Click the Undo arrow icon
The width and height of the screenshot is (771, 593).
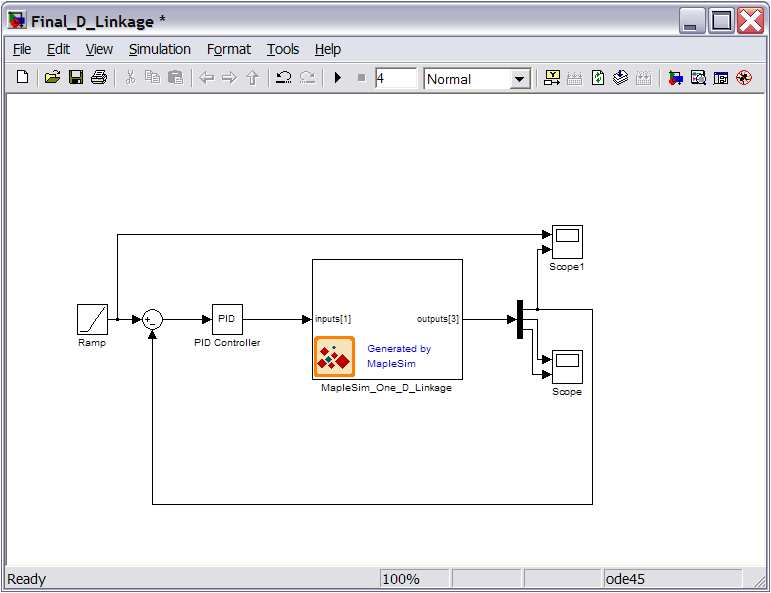click(284, 78)
